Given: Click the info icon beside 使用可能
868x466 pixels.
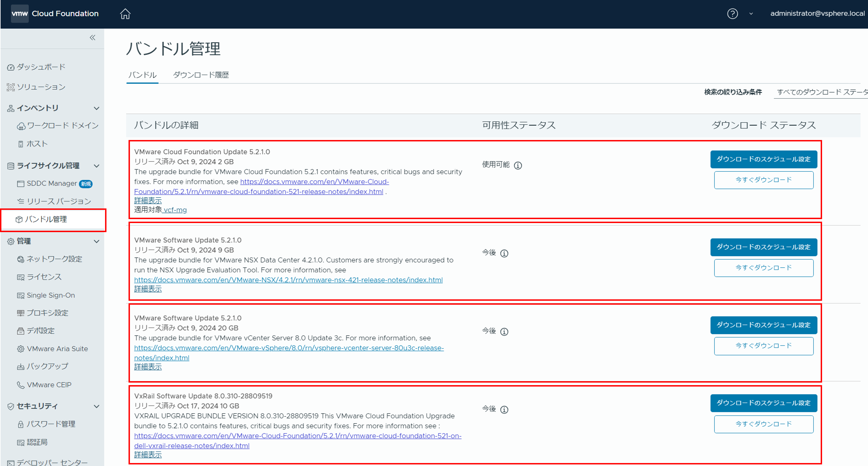Looking at the screenshot, I should point(518,166).
